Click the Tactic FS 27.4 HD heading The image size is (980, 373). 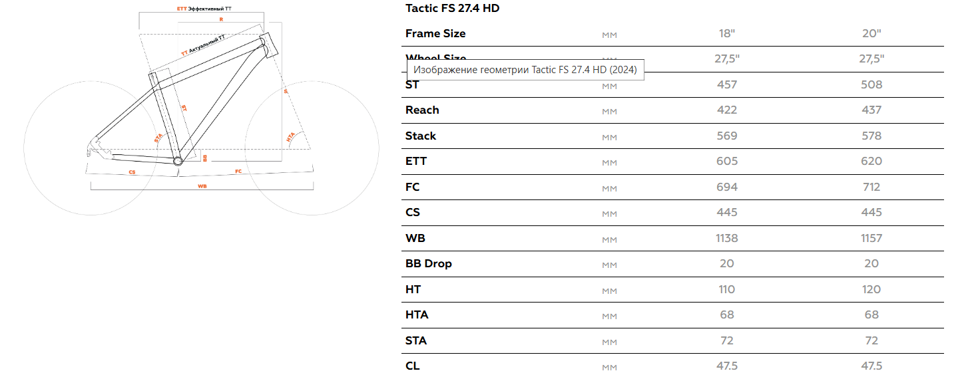coord(452,9)
